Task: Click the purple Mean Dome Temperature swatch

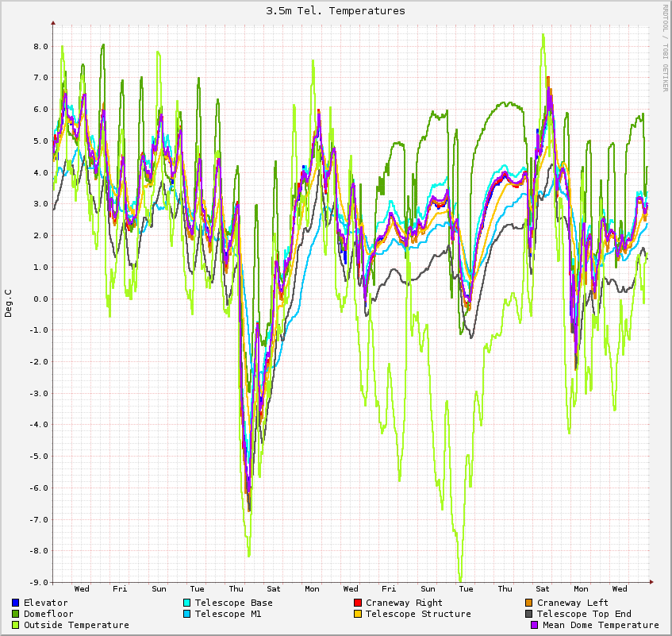Action: pyautogui.click(x=535, y=625)
